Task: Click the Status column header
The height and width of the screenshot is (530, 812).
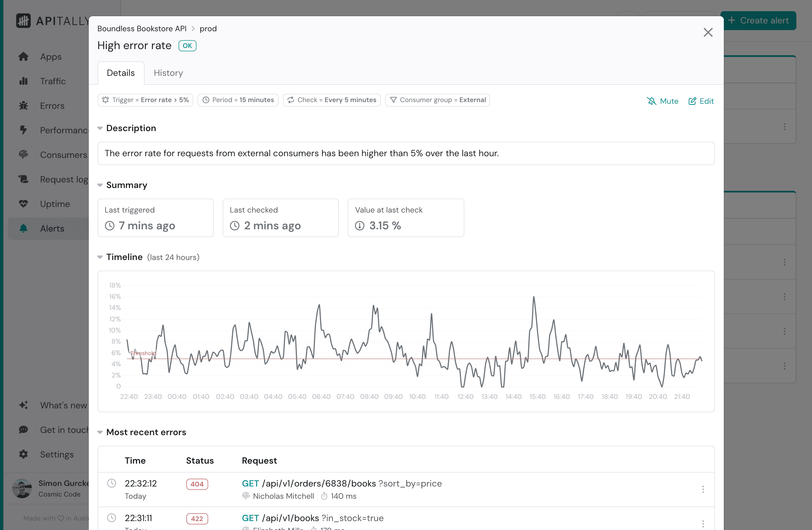Action: [x=200, y=461]
